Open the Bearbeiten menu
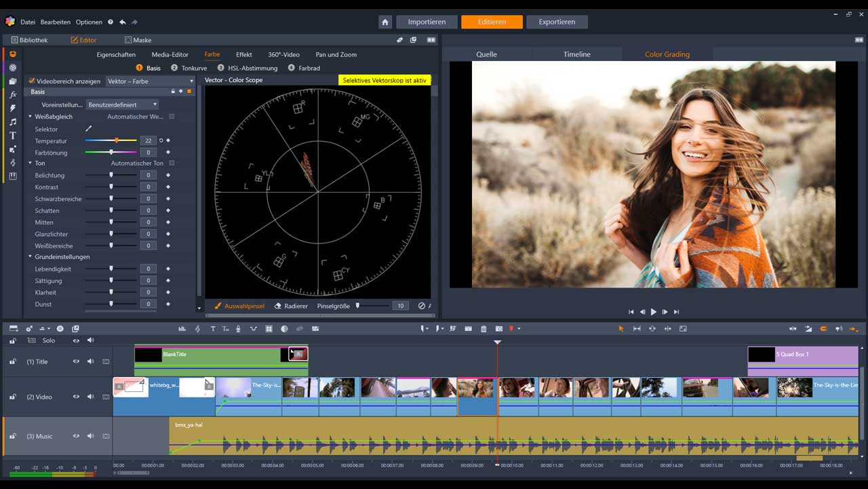868x489 pixels. pos(56,22)
